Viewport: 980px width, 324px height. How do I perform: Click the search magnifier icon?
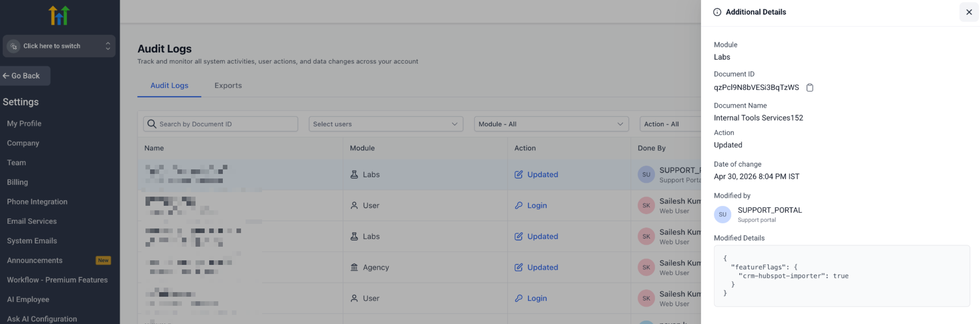coord(151,124)
